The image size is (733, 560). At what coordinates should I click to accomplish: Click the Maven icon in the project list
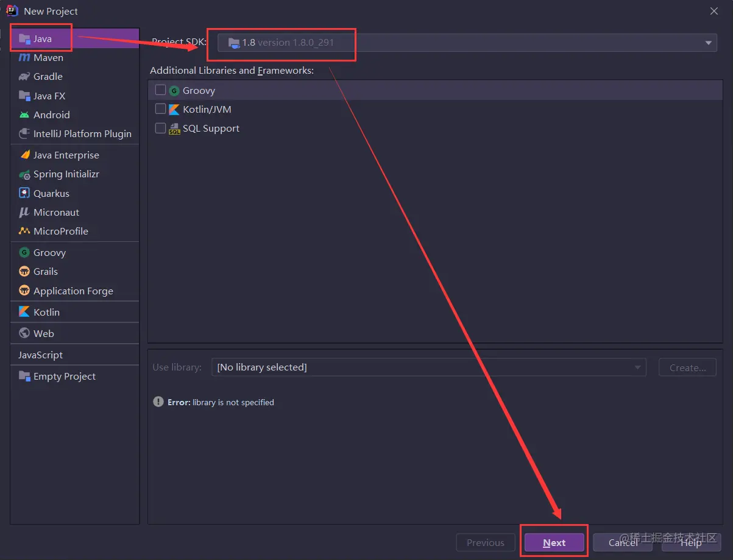pyautogui.click(x=24, y=58)
